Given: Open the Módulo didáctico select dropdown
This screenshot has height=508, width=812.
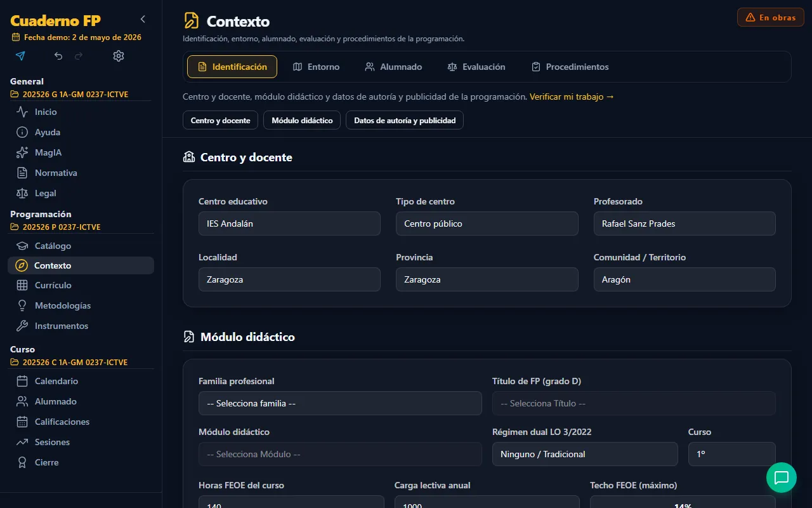Looking at the screenshot, I should pos(340,454).
